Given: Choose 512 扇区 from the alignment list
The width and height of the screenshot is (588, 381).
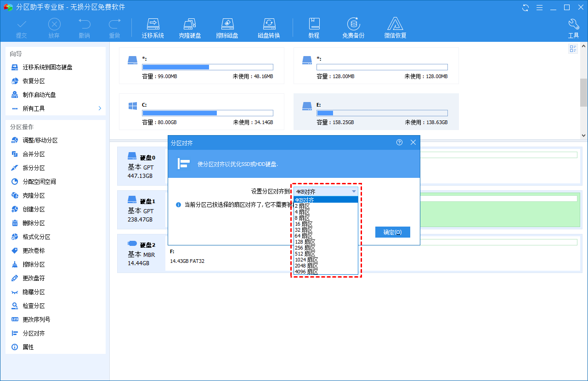Looking at the screenshot, I should pos(326,254).
